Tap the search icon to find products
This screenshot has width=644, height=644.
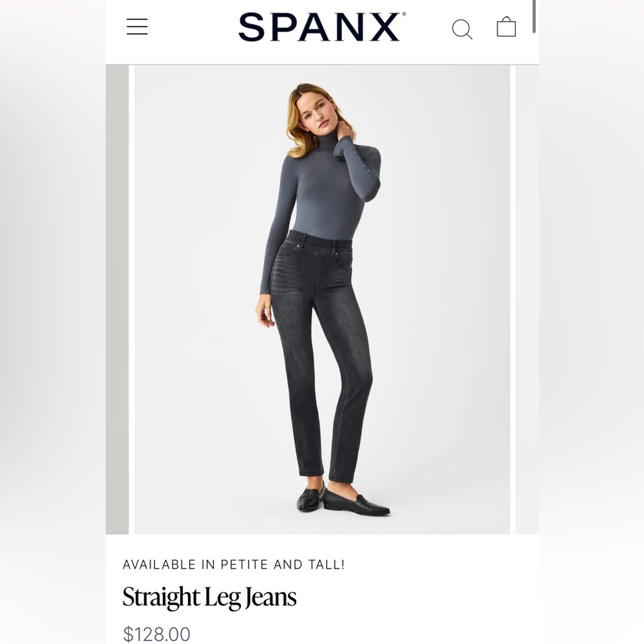pyautogui.click(x=462, y=29)
